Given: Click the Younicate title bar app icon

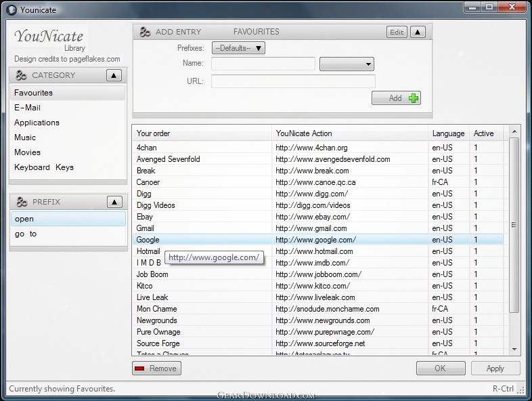Looking at the screenshot, I should (12, 10).
